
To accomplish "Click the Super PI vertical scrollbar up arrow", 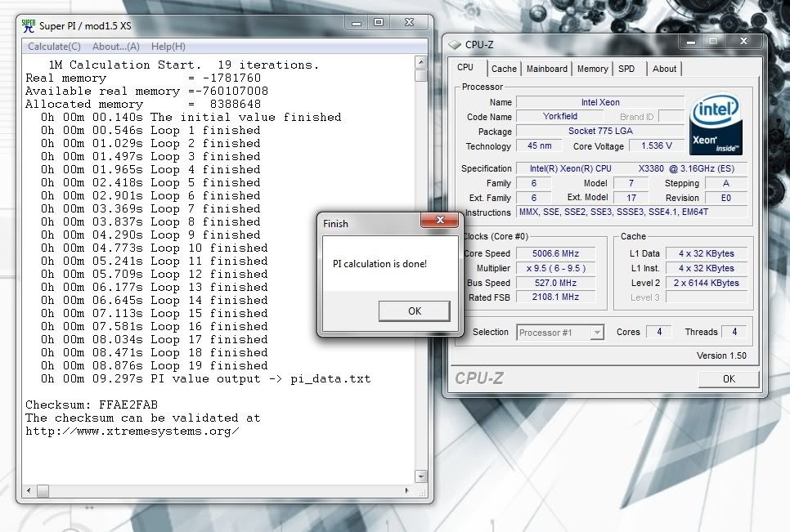I will pos(421,62).
